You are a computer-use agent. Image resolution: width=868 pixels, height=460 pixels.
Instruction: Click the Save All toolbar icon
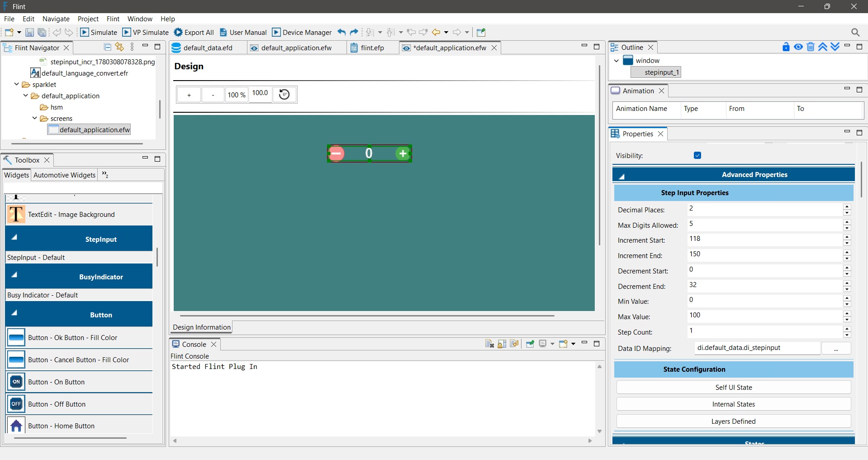[42, 32]
